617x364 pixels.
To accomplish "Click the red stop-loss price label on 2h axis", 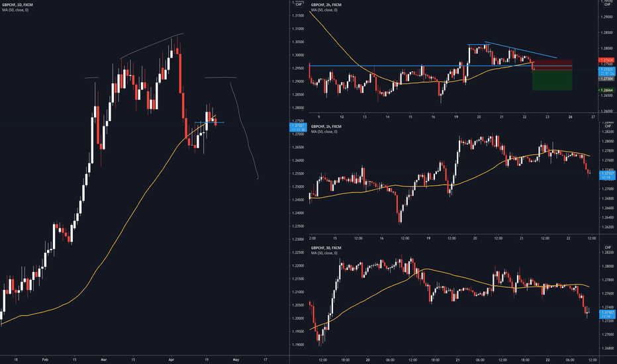I will 606,60.
